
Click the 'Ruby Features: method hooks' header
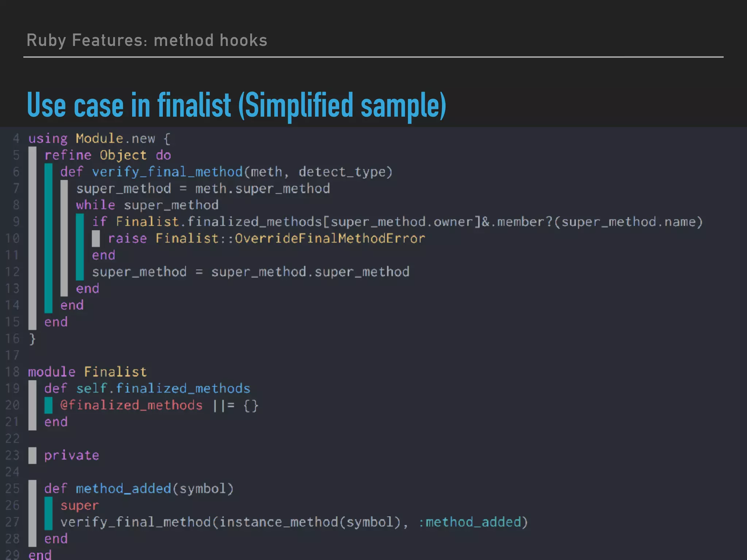pyautogui.click(x=147, y=40)
